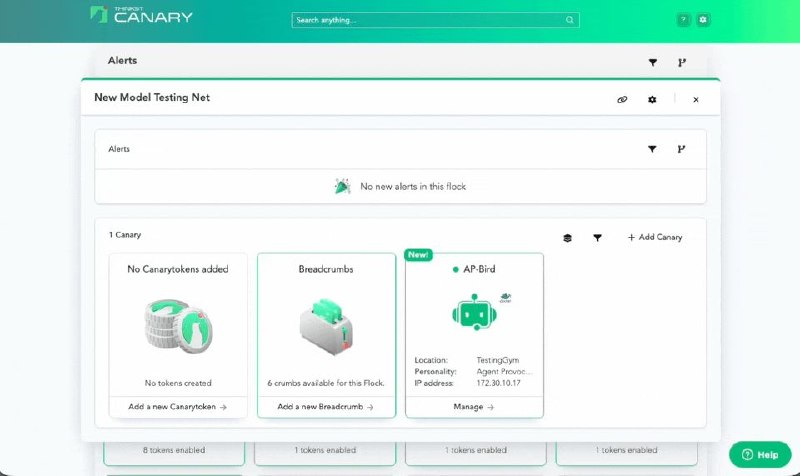Open the help question mark icon in header
Viewport: 800px width, 476px height.
tap(683, 20)
